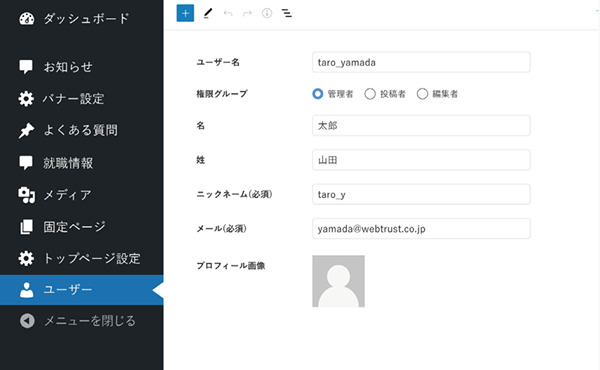This screenshot has width=600, height=370.
Task: Click the バナー設定 gear icon
Action: pos(26,99)
